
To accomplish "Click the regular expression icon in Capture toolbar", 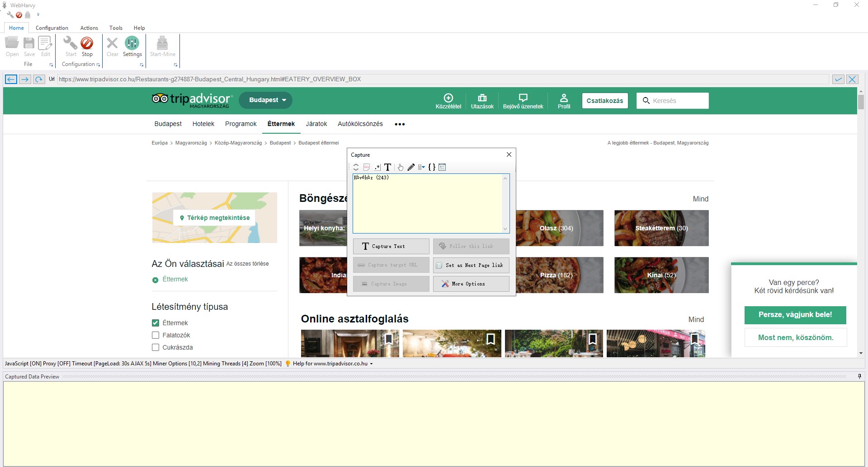I will pos(377,167).
